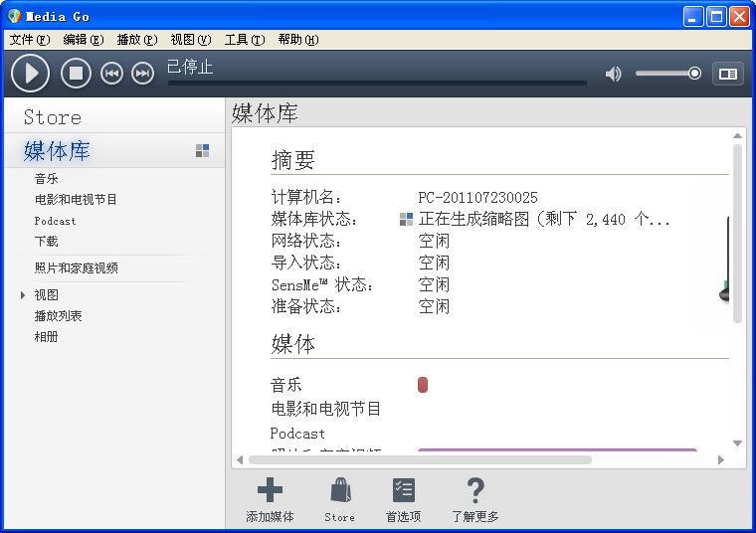The height and width of the screenshot is (533, 756).
Task: Click the playback progress bar
Action: tap(377, 83)
